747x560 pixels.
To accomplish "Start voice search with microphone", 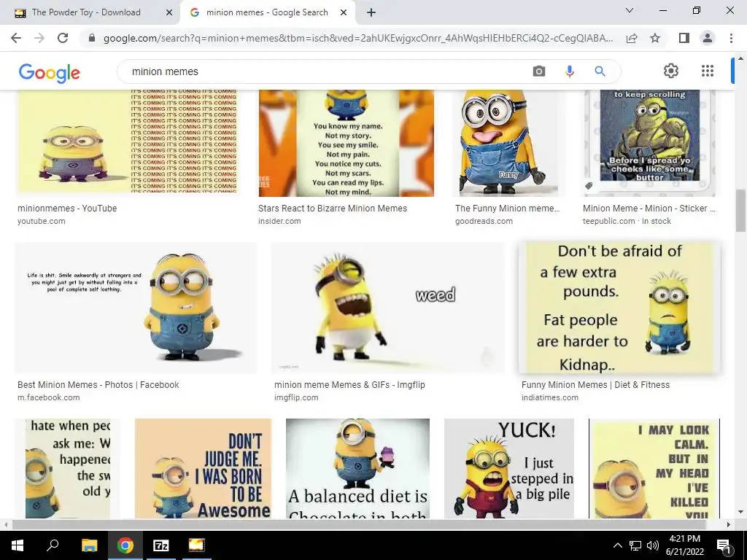I will coord(569,71).
